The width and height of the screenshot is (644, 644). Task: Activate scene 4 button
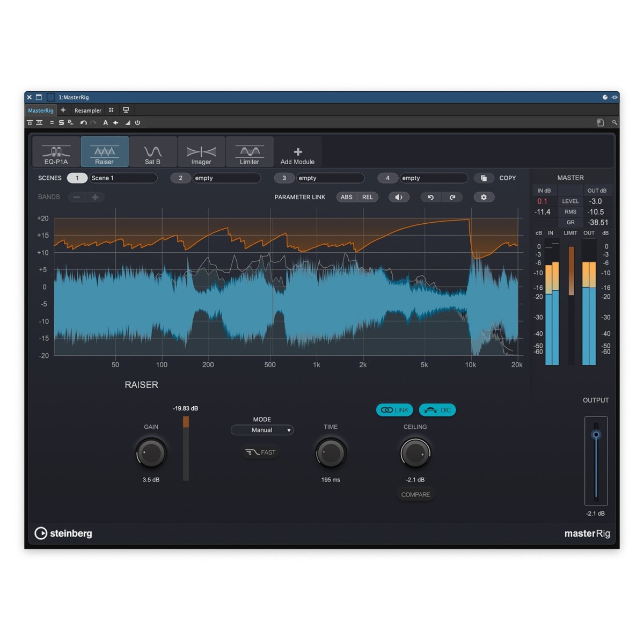tap(388, 178)
